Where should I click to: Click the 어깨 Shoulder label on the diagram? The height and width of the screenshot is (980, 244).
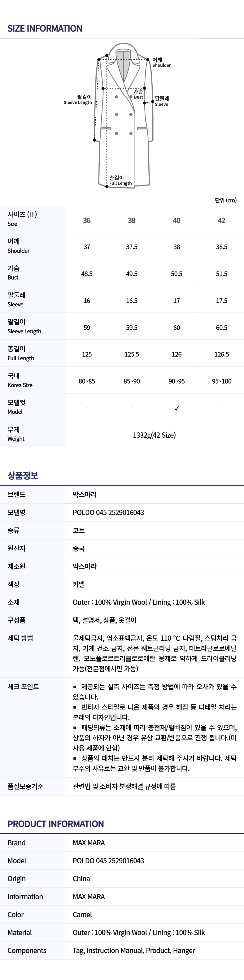tap(161, 63)
